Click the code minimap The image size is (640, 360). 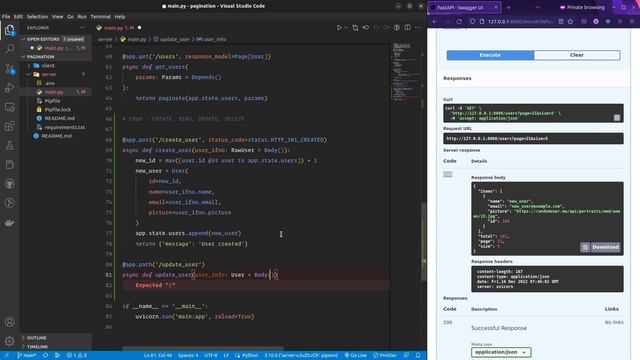[x=405, y=71]
